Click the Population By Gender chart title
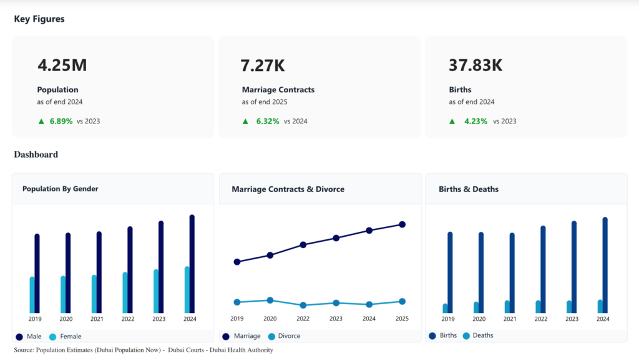The width and height of the screenshot is (639, 364). coord(60,189)
